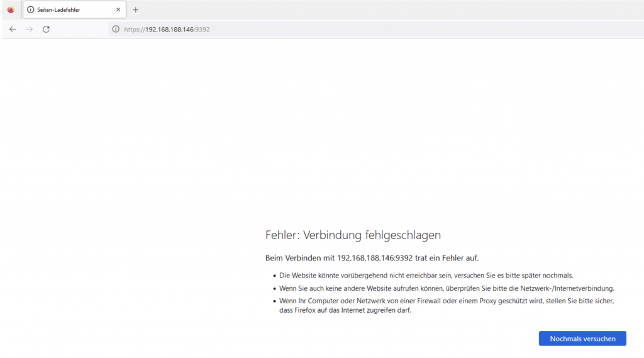Click the blank page area above the error
Image resolution: width=644 pixels, height=358 pixels.
click(x=322, y=126)
